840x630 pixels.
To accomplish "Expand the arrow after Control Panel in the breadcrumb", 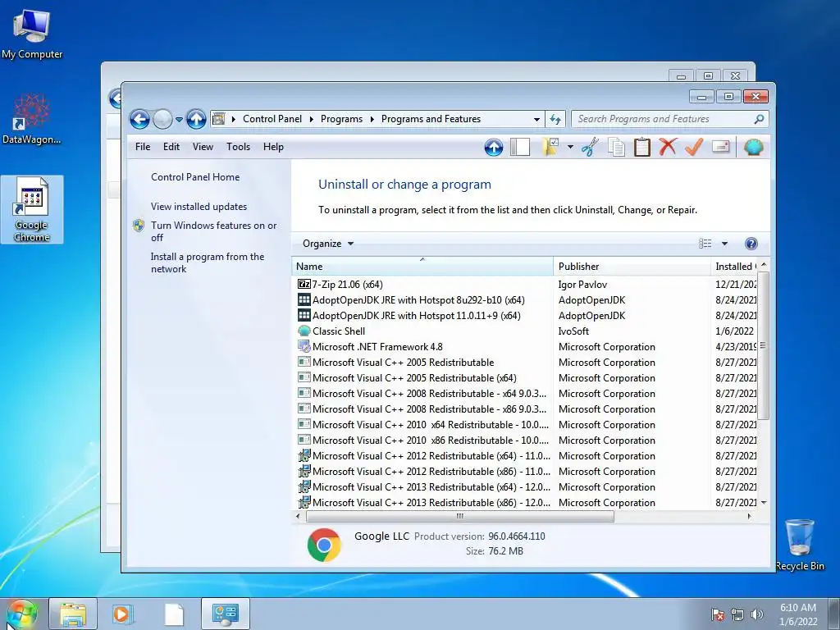I will (x=311, y=119).
